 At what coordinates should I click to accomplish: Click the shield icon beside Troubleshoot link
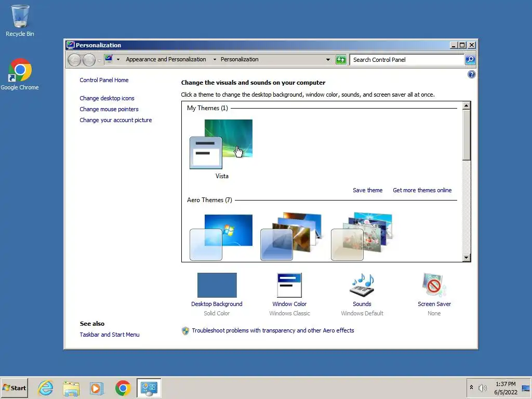[185, 331]
